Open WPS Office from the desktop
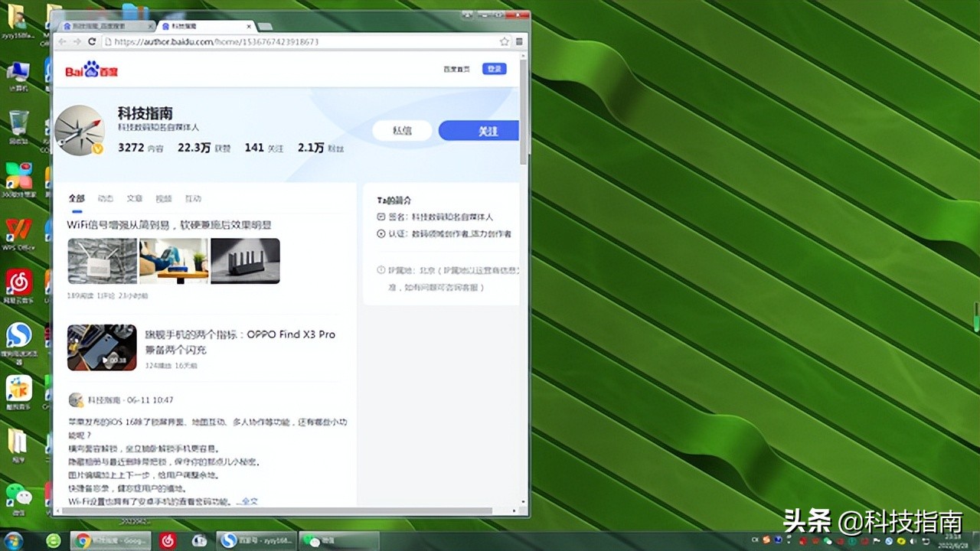This screenshot has height=551, width=980. tap(18, 230)
